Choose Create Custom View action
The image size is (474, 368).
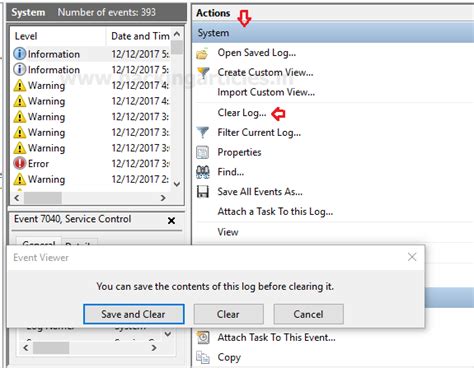(265, 72)
